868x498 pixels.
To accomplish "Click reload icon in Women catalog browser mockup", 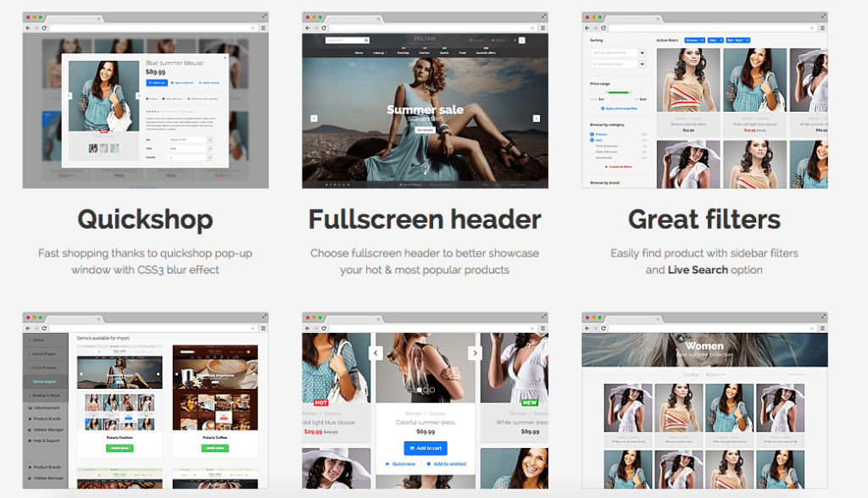I will tap(604, 328).
